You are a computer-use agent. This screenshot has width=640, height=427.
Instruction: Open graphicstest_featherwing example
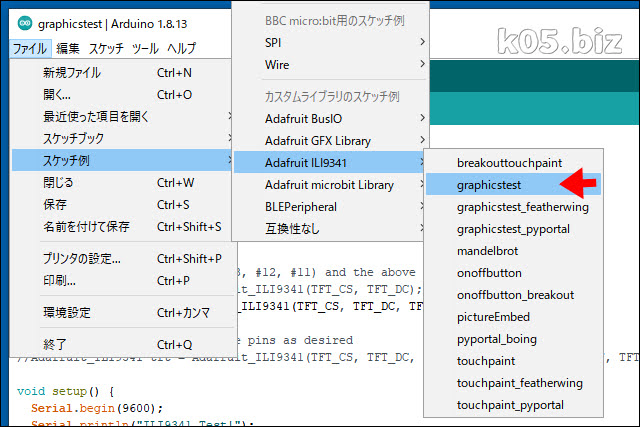pos(513,207)
